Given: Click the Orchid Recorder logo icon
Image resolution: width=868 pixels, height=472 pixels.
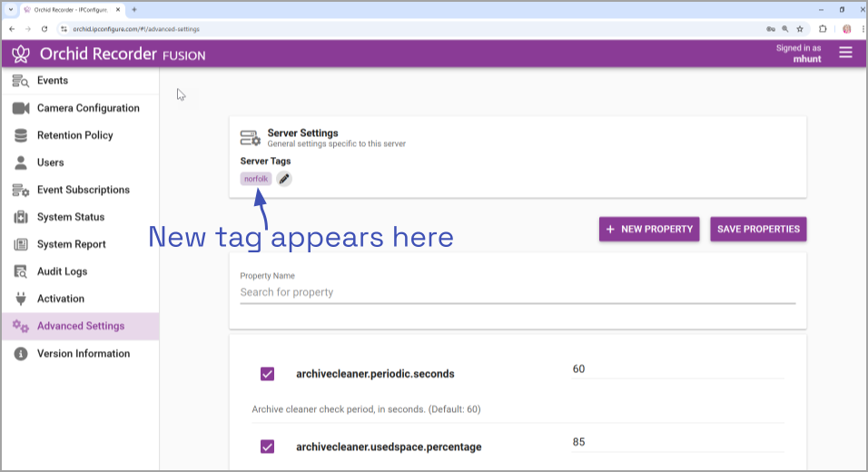Looking at the screenshot, I should (21, 54).
